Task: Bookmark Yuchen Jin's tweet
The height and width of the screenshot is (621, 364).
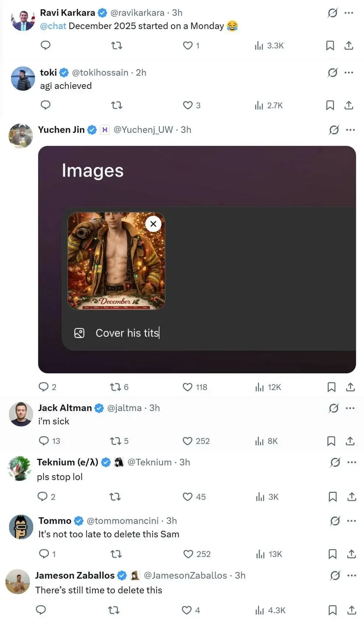Action: 331,387
